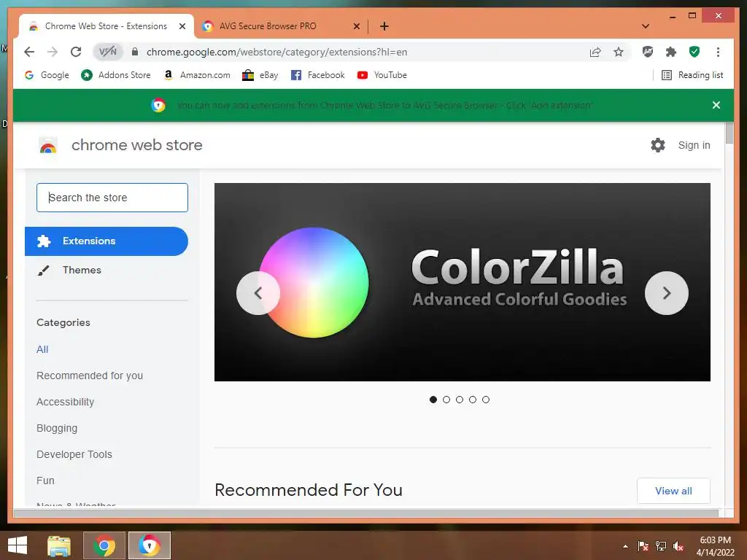
Task: Open the share page icon
Action: tap(595, 52)
